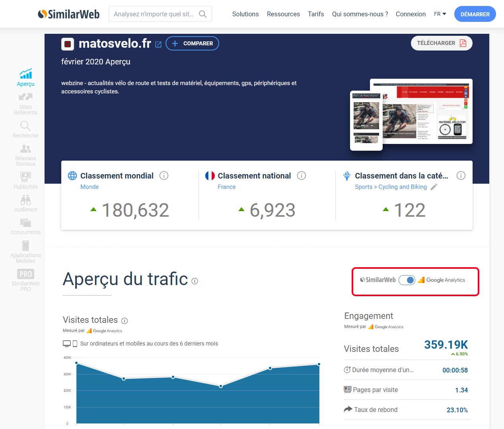Screen dimensions: 504x429
Task: Click the Durée moyenne d'un… label
Action: [383, 370]
